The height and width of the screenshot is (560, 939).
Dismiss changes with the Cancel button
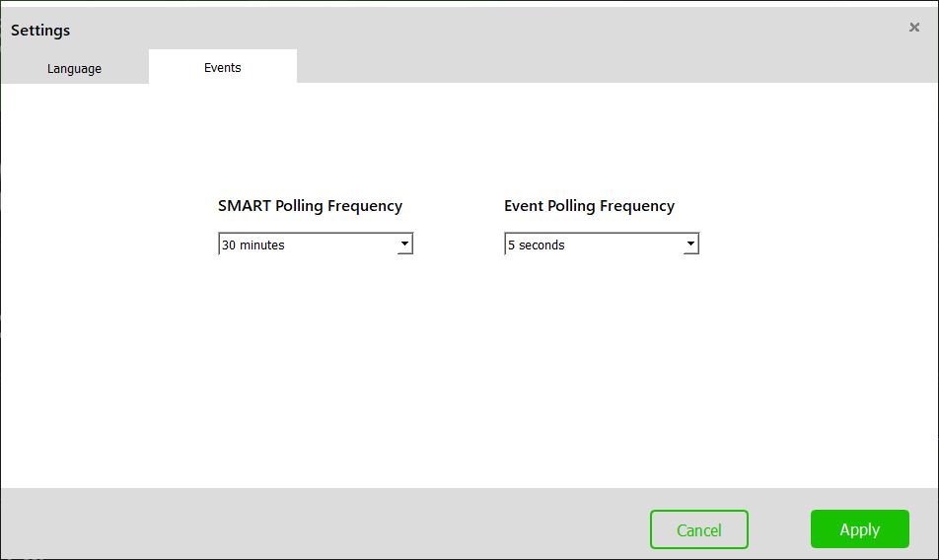tap(699, 529)
